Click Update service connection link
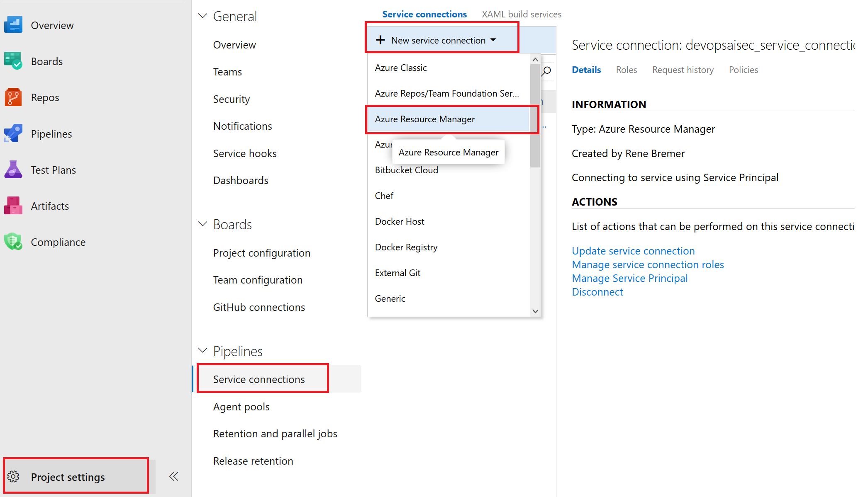This screenshot has height=497, width=868. pos(633,251)
